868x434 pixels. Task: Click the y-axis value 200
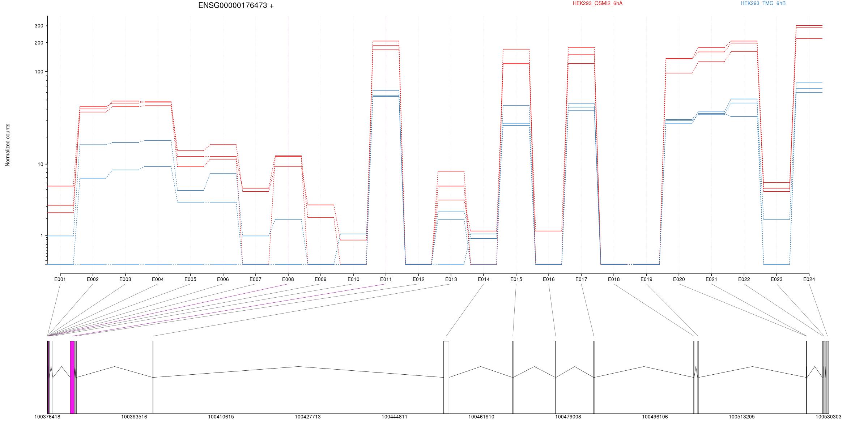39,43
